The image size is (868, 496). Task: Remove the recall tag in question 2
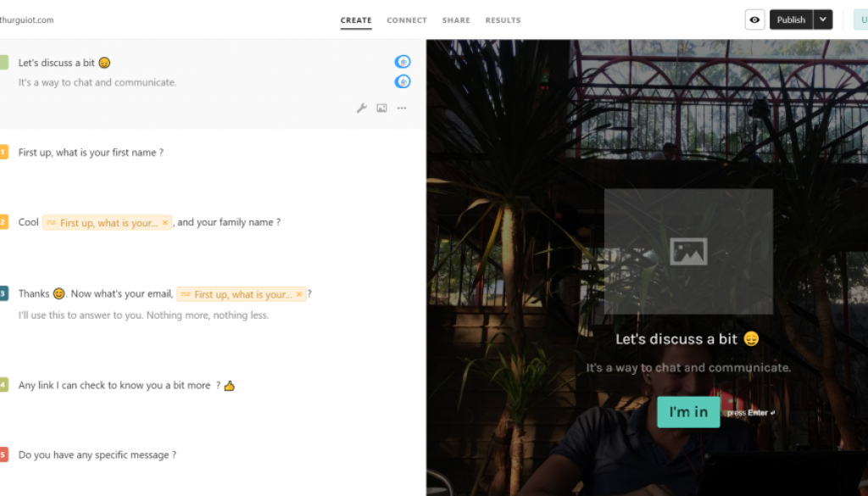coord(165,222)
